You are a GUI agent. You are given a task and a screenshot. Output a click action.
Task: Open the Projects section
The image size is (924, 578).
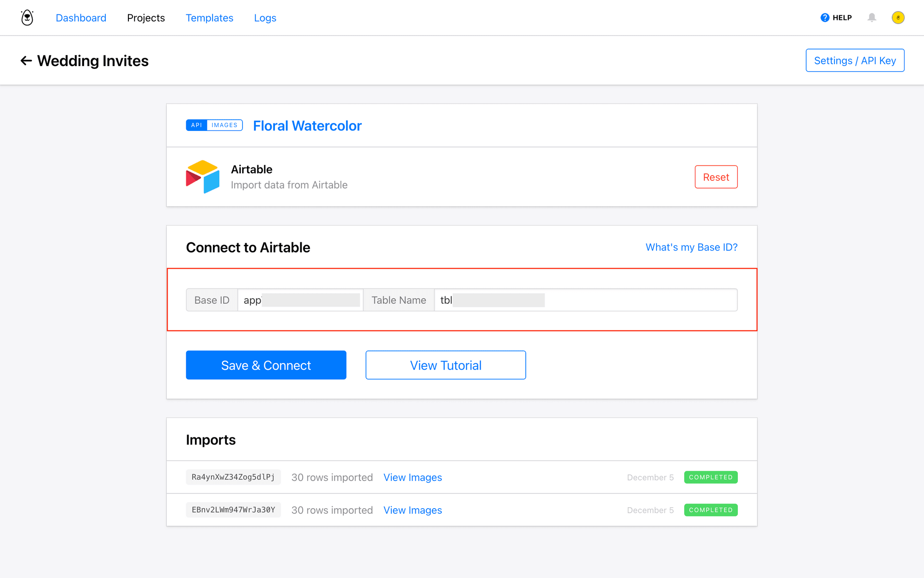(146, 18)
